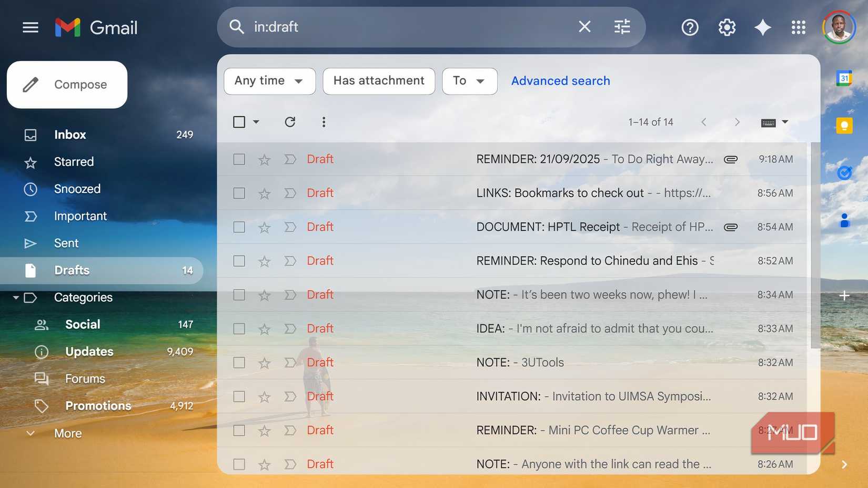868x488 pixels.
Task: Open the To filter dropdown
Action: click(x=470, y=81)
